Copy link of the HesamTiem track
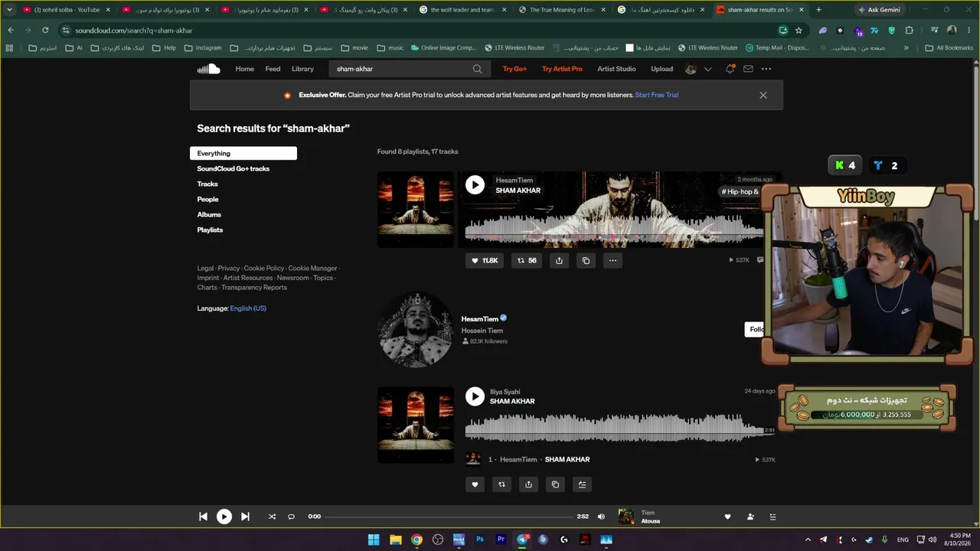980x551 pixels. point(586,260)
